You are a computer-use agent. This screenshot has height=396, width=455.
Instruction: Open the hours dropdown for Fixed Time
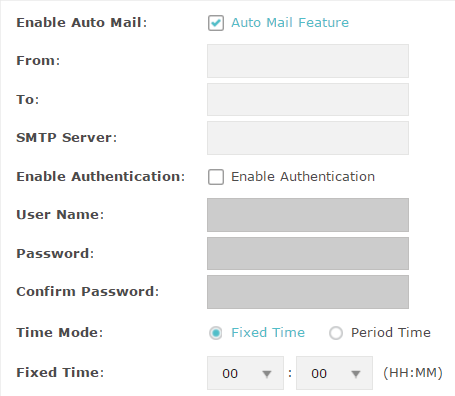245,373
